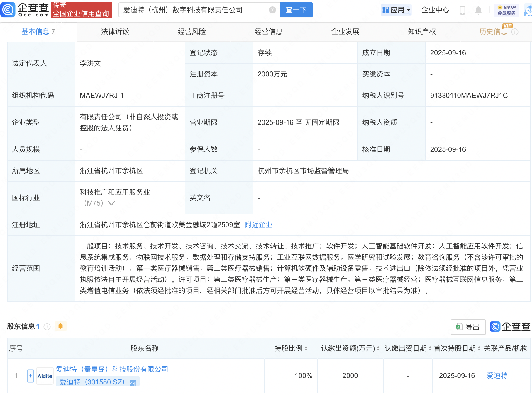The width and height of the screenshot is (532, 395).
Task: Click the info icon beside 历史信息
Action: point(515,32)
